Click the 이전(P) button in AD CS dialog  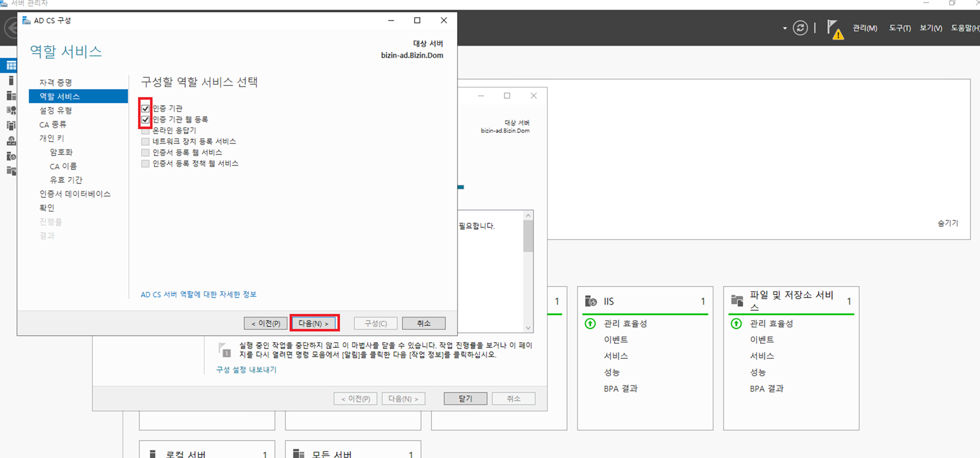coord(266,323)
